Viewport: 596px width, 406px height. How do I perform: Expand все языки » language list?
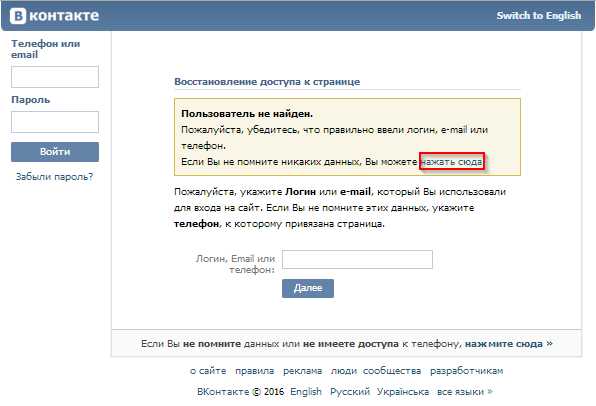pos(464,392)
